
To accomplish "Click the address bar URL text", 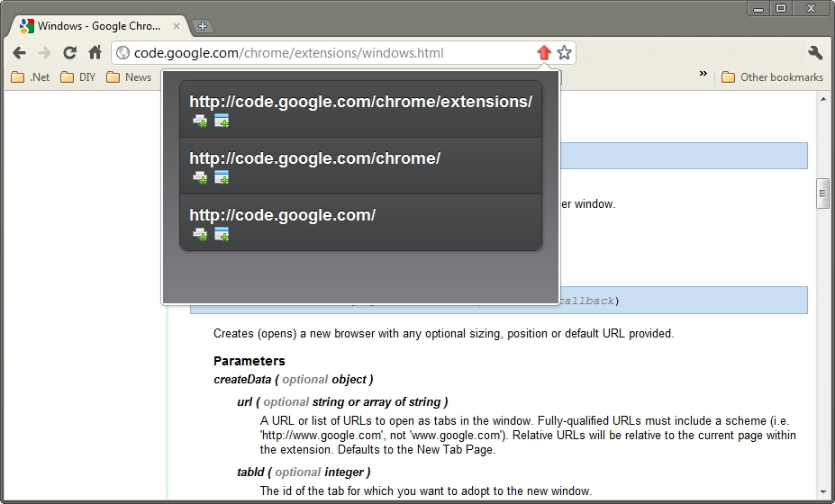I will pos(288,53).
